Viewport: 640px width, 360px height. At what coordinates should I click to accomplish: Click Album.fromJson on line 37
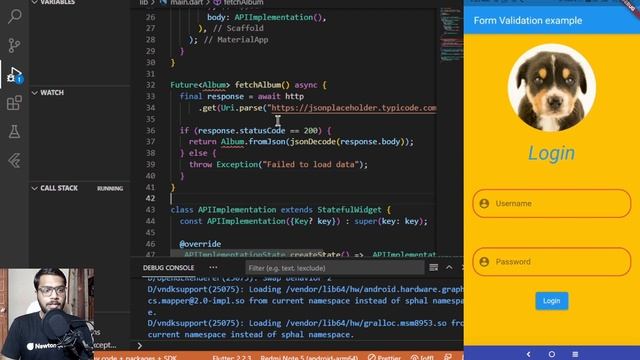[253, 142]
